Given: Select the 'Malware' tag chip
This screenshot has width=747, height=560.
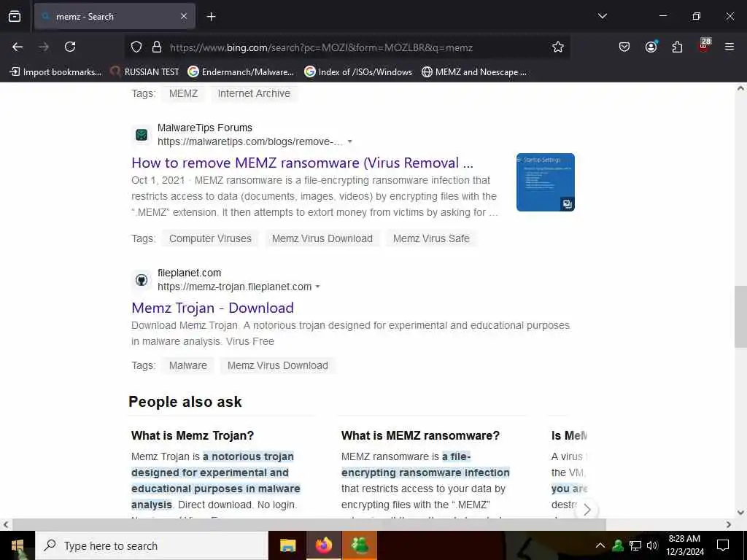Looking at the screenshot, I should click(187, 365).
